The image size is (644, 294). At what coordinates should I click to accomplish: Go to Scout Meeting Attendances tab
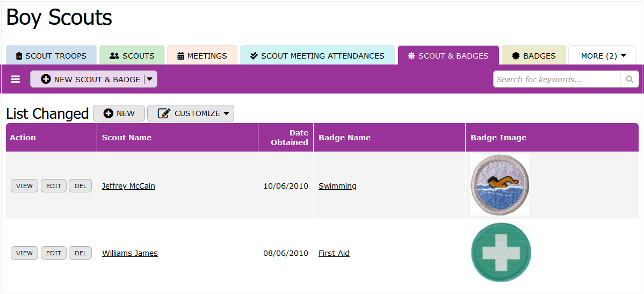[x=317, y=56]
